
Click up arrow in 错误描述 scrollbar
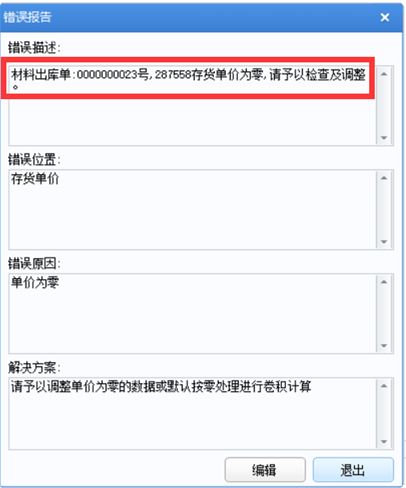click(384, 74)
